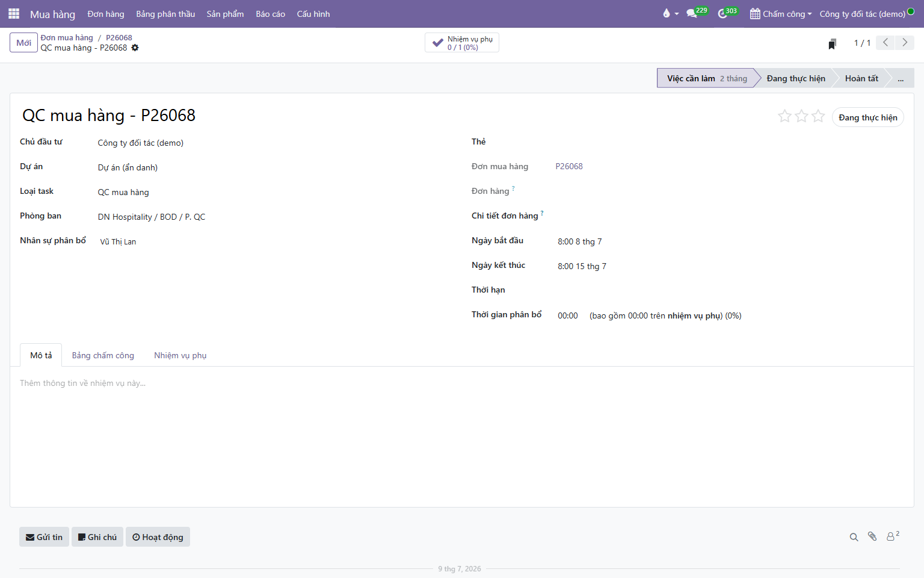924x578 pixels.
Task: Create a new record with Mới button
Action: click(x=24, y=43)
